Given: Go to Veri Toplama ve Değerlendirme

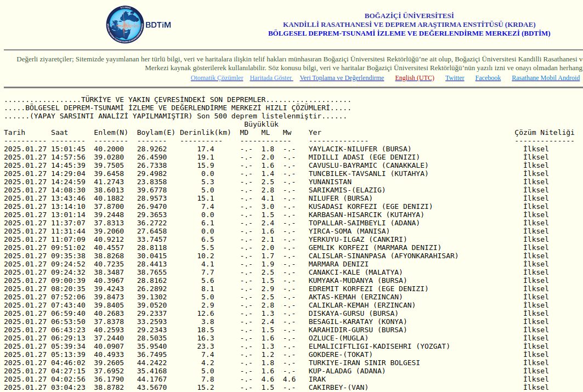Looking at the screenshot, I should 342,78.
